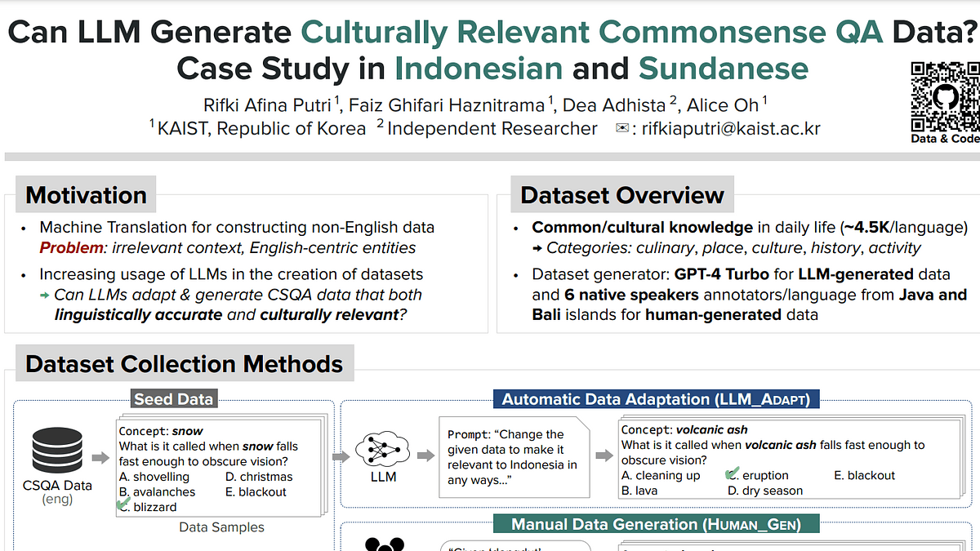Click the 'Data & Code' label under the QR code
Image resolution: width=980 pixels, height=551 pixels.
[945, 139]
